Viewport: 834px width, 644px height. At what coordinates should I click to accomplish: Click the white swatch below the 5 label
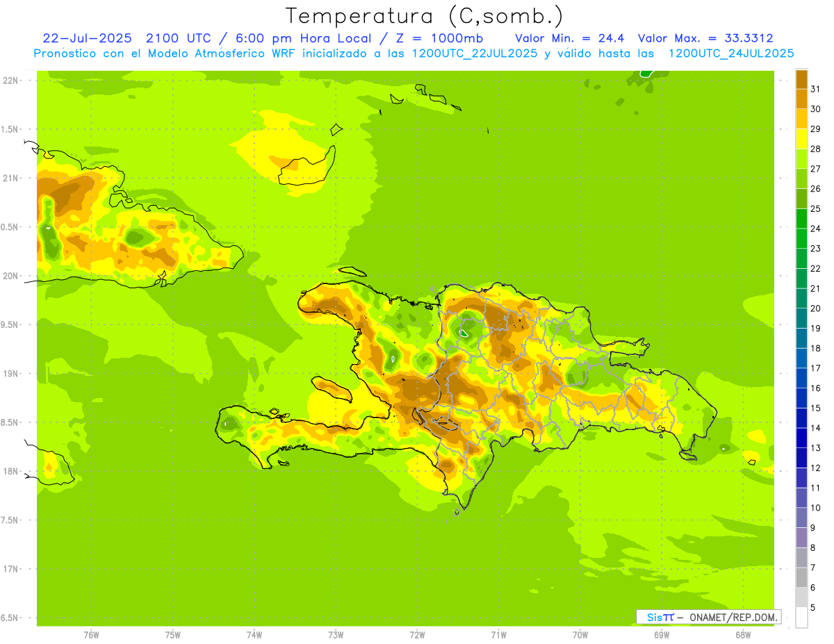pyautogui.click(x=801, y=618)
